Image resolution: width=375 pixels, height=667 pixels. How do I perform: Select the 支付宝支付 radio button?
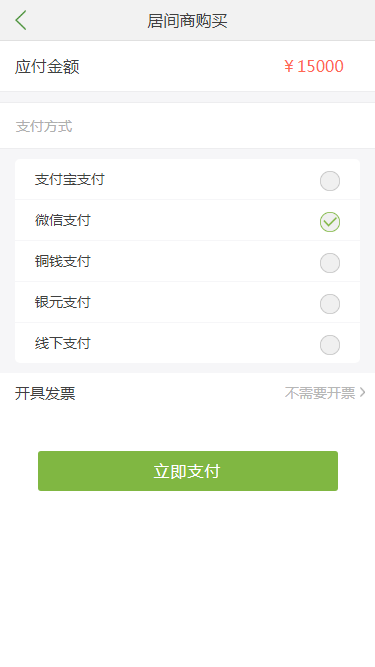[x=330, y=181]
